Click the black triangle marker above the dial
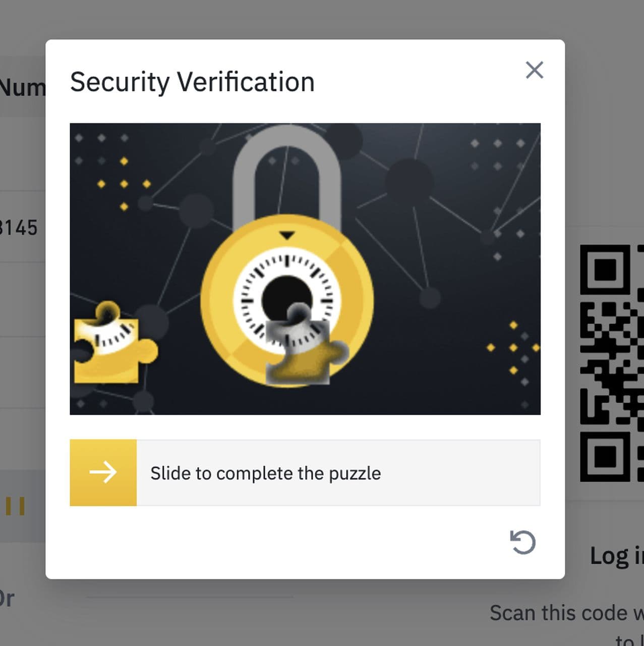 [x=287, y=235]
